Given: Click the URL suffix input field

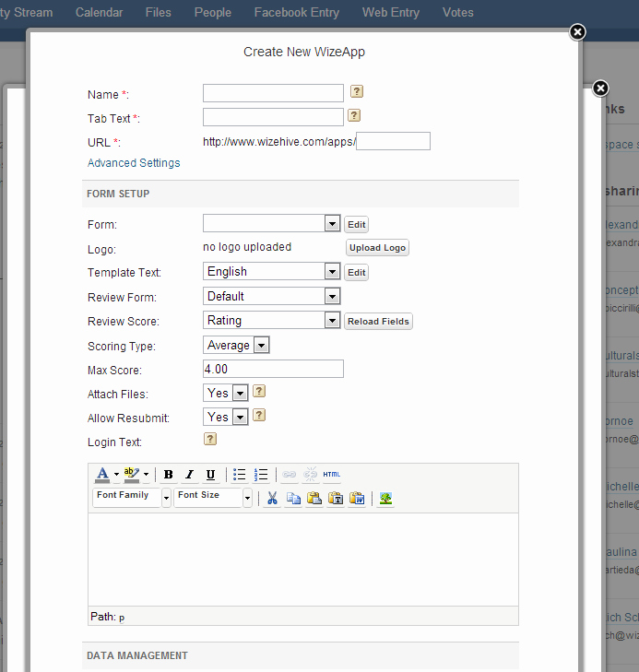Looking at the screenshot, I should point(393,141).
